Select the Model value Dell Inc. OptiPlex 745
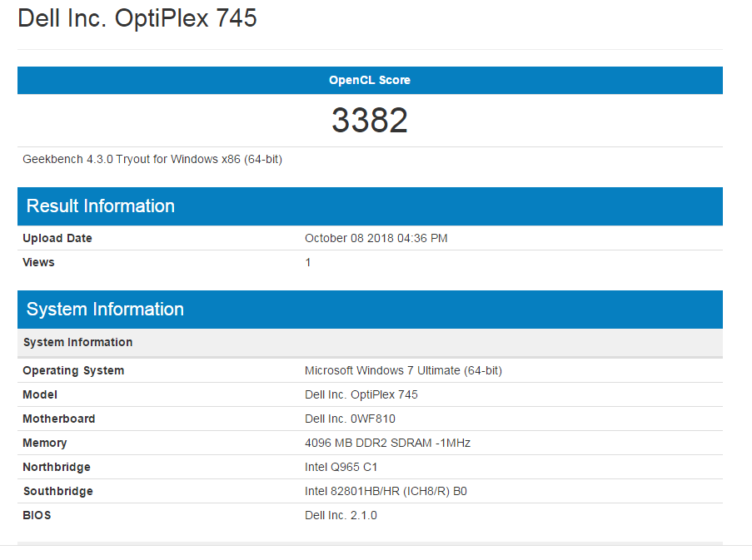 click(x=361, y=394)
